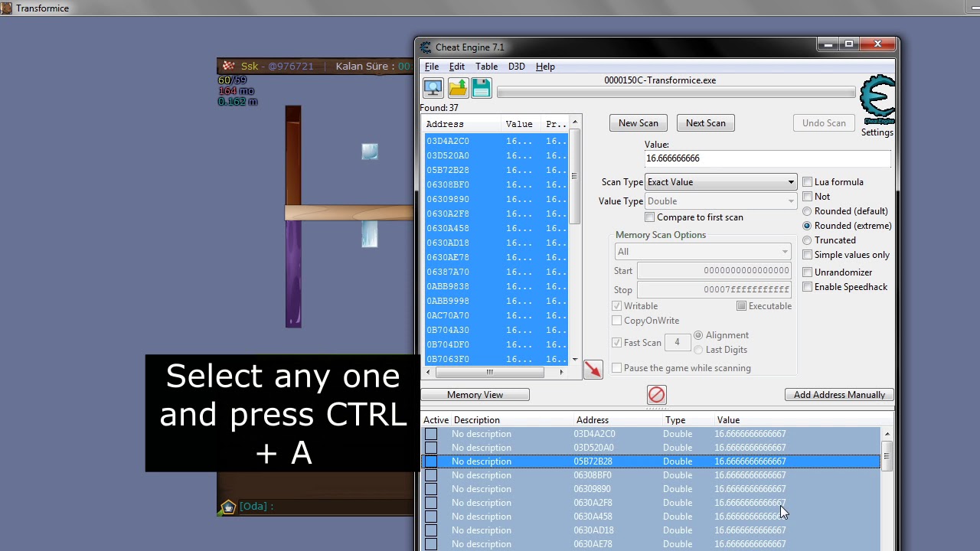Screen dimensions: 980x551
Task: Enable Speedhack checkbox
Action: 807,287
